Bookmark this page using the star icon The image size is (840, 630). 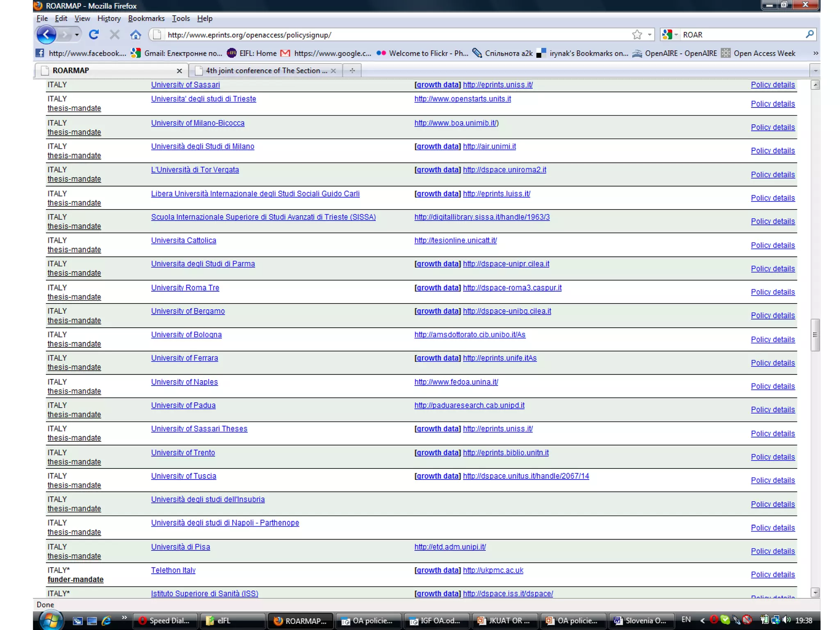pyautogui.click(x=637, y=35)
